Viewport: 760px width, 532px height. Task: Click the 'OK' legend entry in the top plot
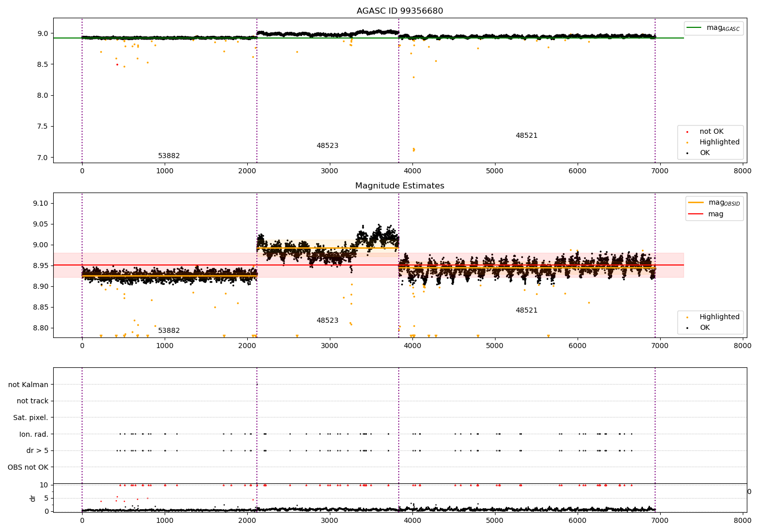705,153
